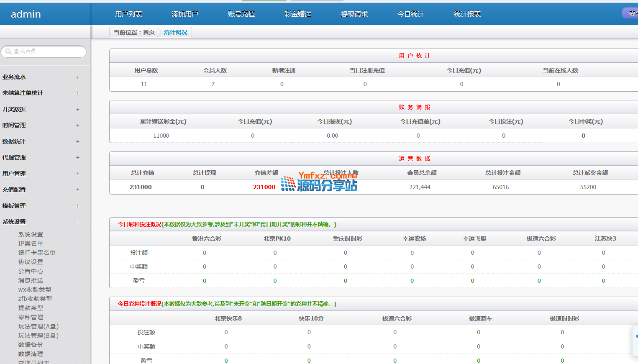Collapse the 系统设置 section using minus icon
This screenshot has width=638, height=364.
click(78, 222)
